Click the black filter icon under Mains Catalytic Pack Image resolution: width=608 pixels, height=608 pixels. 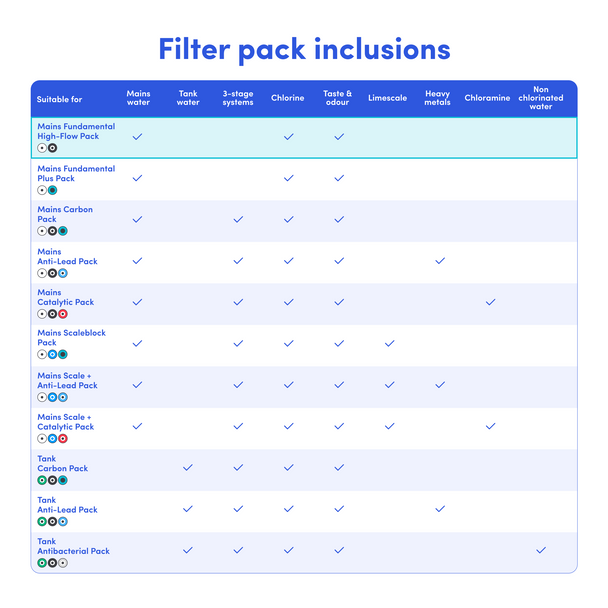(x=52, y=314)
